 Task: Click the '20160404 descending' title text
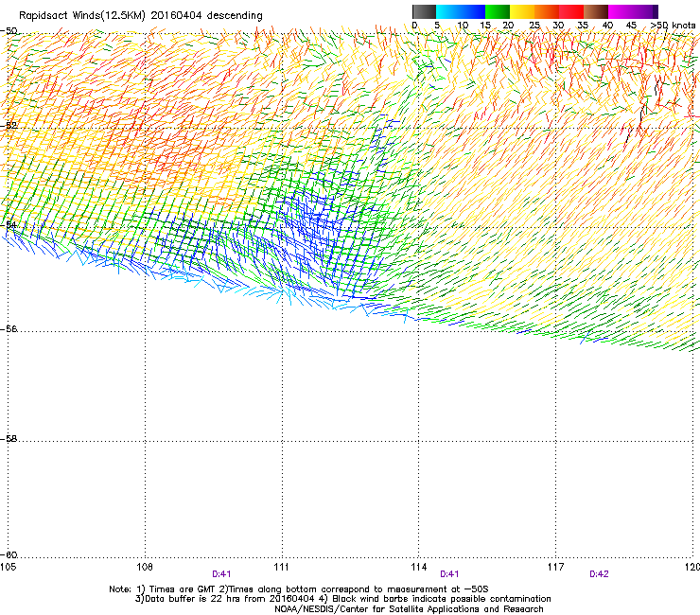pyautogui.click(x=207, y=16)
